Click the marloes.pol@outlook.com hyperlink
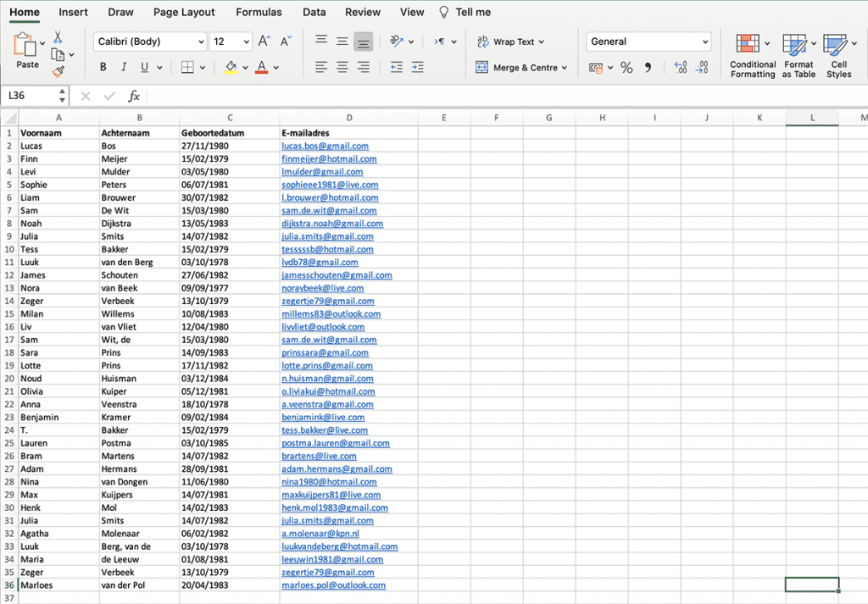Viewport: 868px width, 604px height. 333,585
